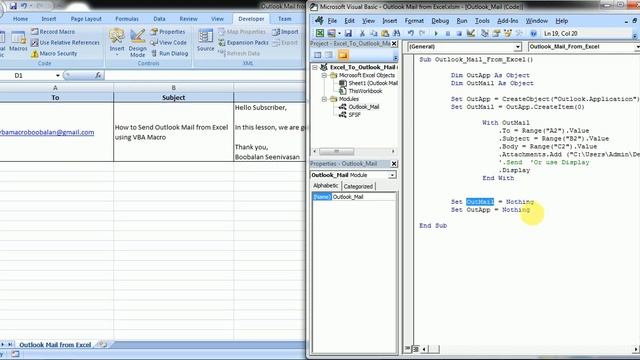Viewport: 640px width, 360px height.
Task: Click the Redo icon in VBA toolbar
Action: (422, 33)
